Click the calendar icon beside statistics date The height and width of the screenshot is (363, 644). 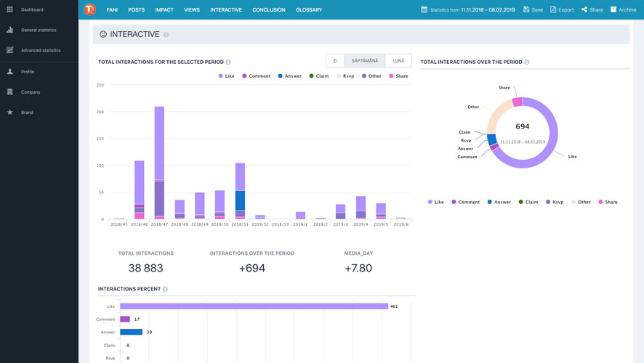tap(424, 10)
